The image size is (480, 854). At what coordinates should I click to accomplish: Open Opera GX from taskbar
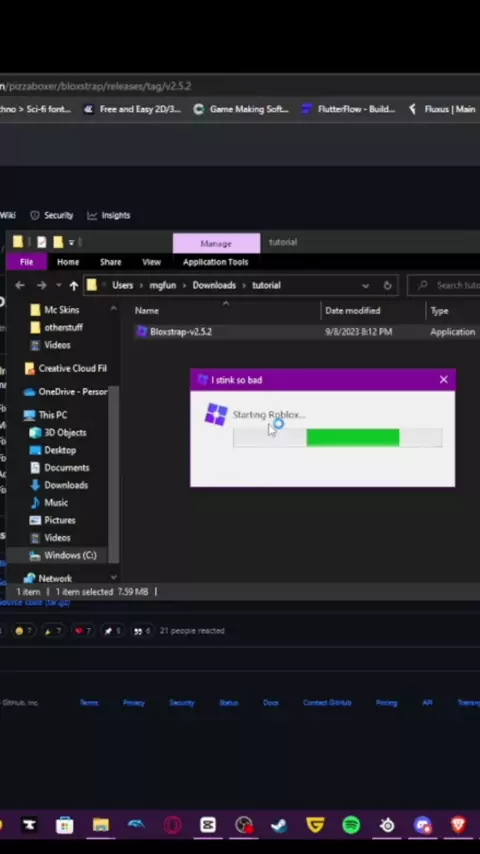172,825
